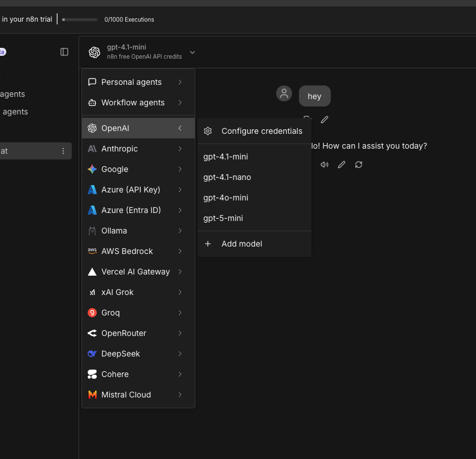
Task: Click the Anthropic logo icon
Action: [x=92, y=149]
